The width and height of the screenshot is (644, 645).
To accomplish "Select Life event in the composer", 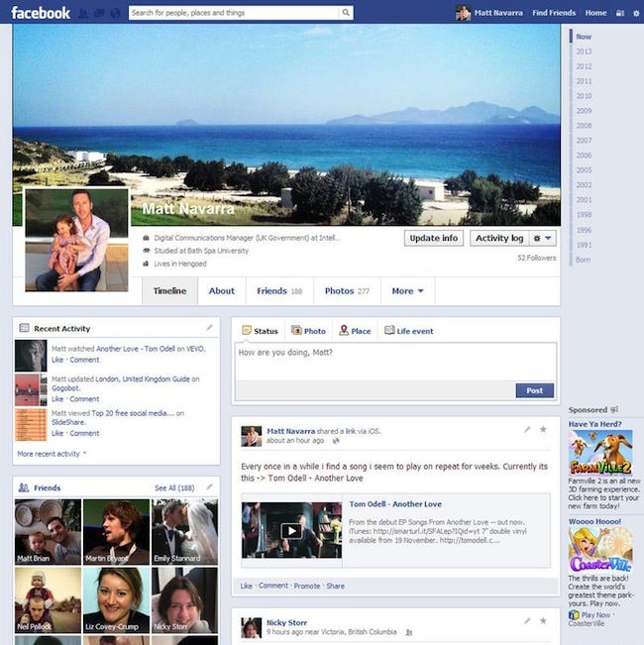I will point(409,331).
